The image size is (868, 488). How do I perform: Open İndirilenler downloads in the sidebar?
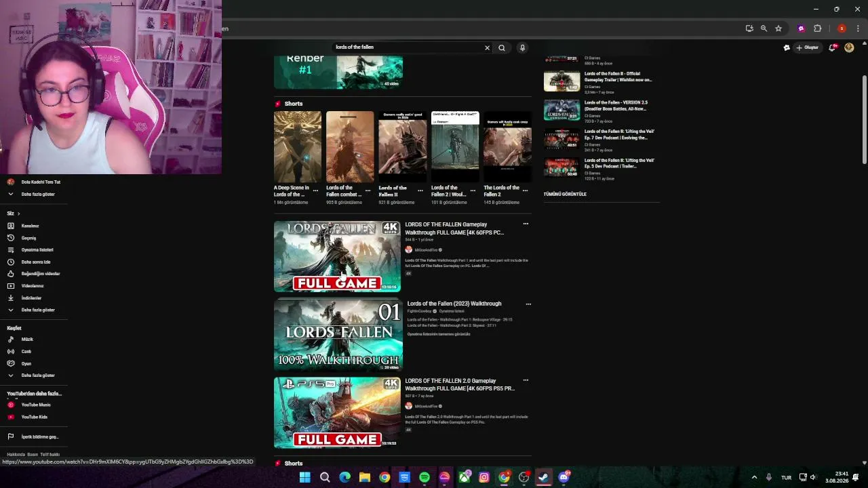pyautogui.click(x=31, y=298)
